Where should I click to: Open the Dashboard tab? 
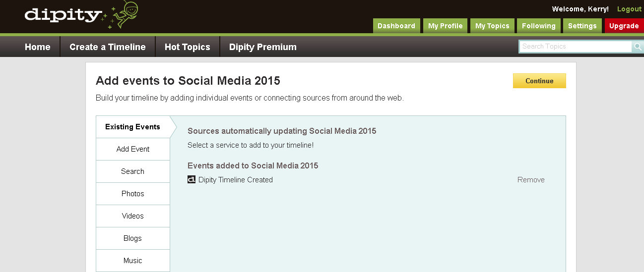click(x=396, y=26)
